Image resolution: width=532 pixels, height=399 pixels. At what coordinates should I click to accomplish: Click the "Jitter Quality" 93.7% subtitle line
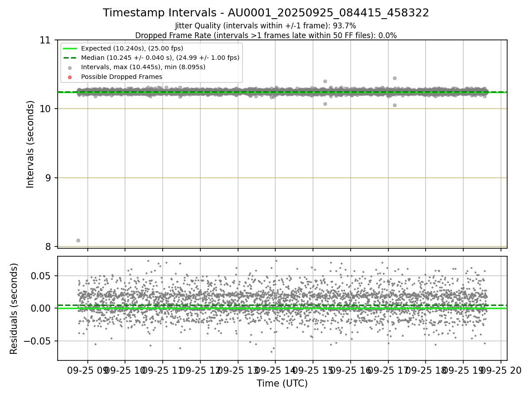[266, 26]
